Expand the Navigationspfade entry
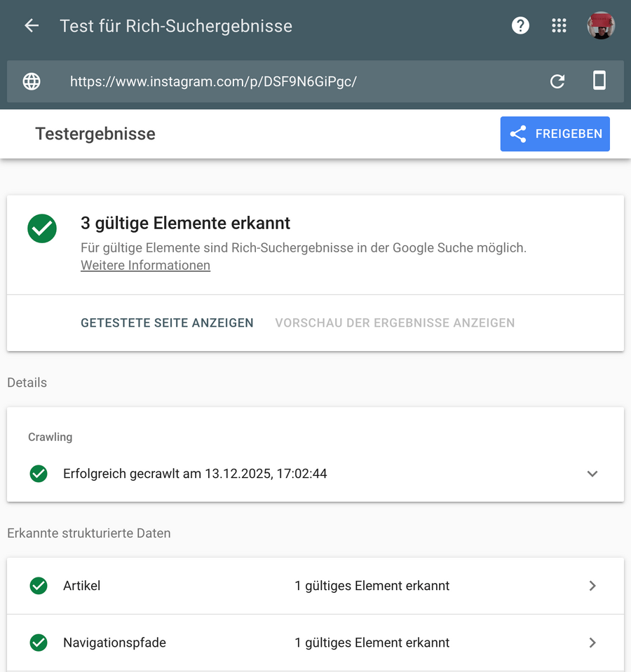 (592, 643)
